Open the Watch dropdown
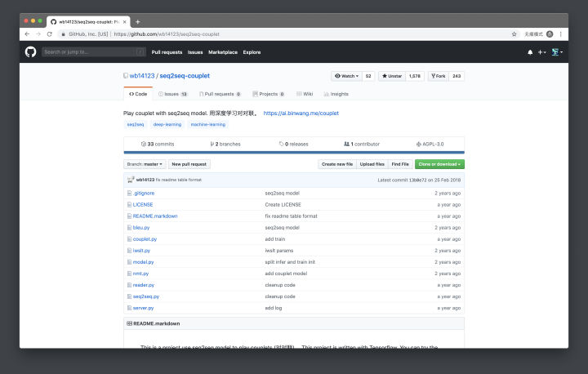 [x=346, y=76]
